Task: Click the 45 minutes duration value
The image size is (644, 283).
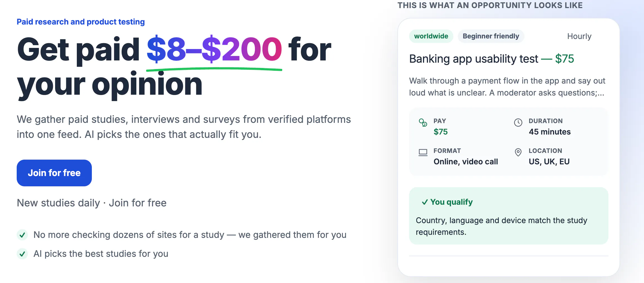Action: point(550,132)
